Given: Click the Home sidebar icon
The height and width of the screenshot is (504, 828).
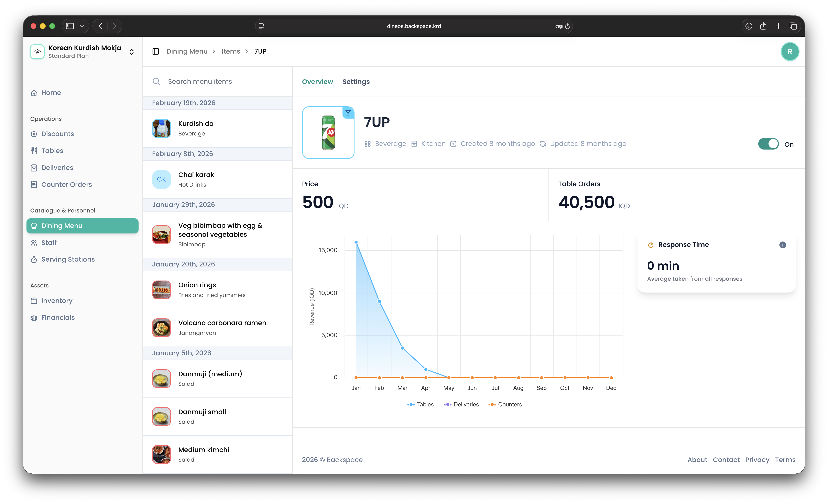Looking at the screenshot, I should (x=34, y=93).
